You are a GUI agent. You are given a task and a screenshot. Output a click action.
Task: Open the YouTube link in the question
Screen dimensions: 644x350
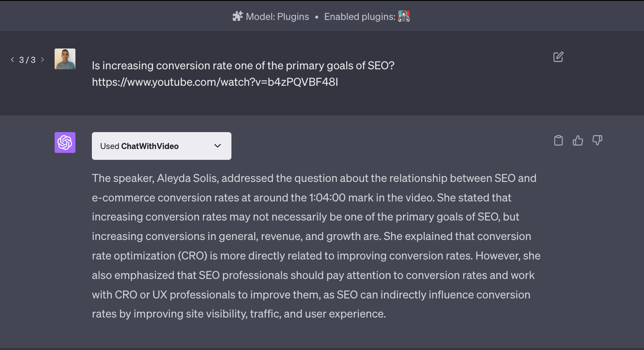215,82
